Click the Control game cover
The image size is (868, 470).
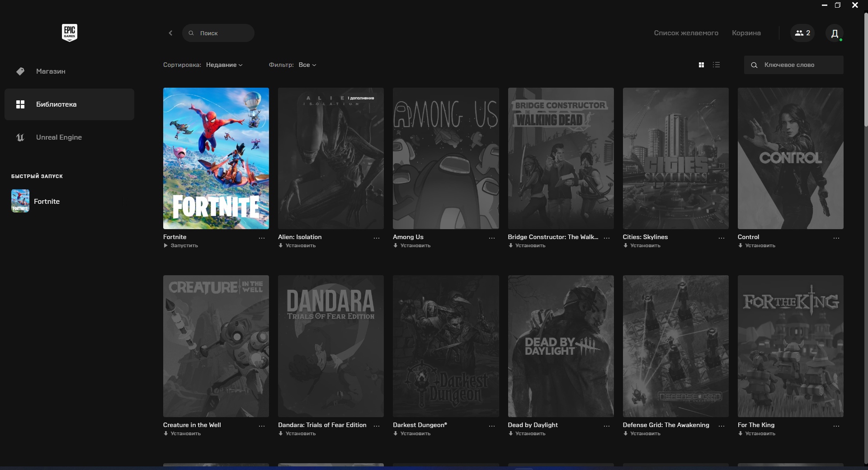pyautogui.click(x=791, y=158)
